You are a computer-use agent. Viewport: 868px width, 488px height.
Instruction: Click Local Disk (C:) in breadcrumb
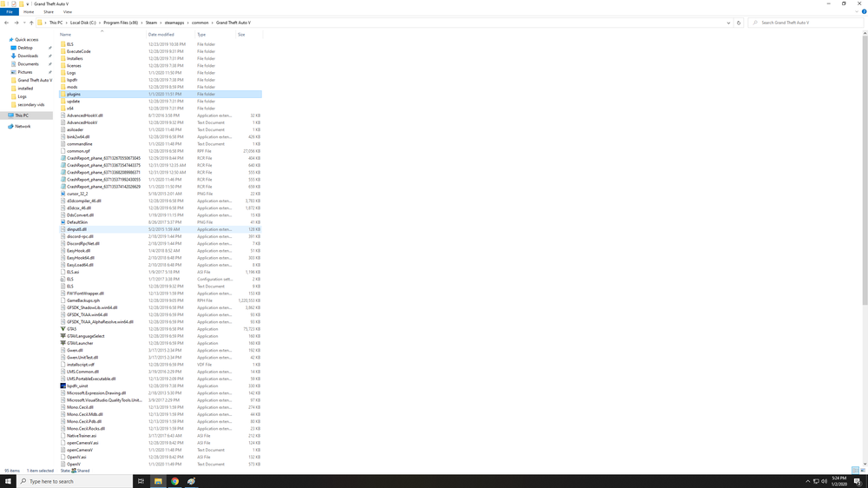pos(83,23)
